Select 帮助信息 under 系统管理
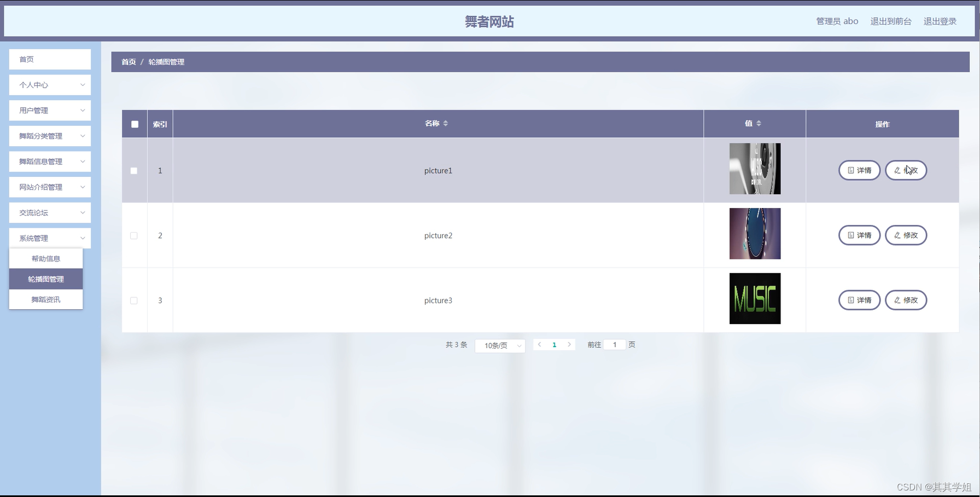The height and width of the screenshot is (497, 980). click(x=45, y=258)
